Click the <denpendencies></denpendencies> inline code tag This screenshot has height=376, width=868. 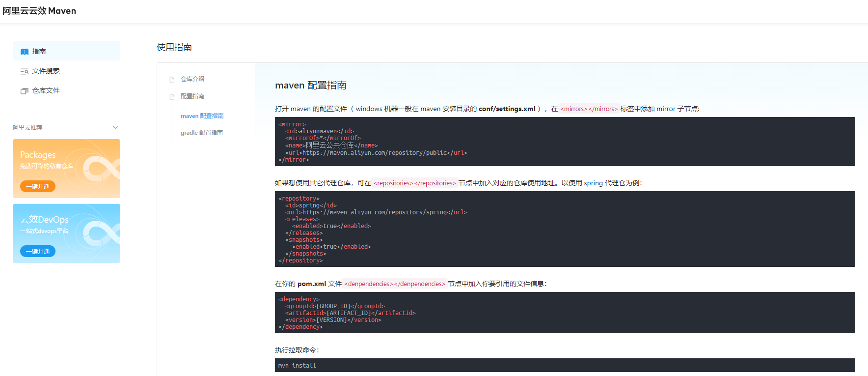[395, 284]
